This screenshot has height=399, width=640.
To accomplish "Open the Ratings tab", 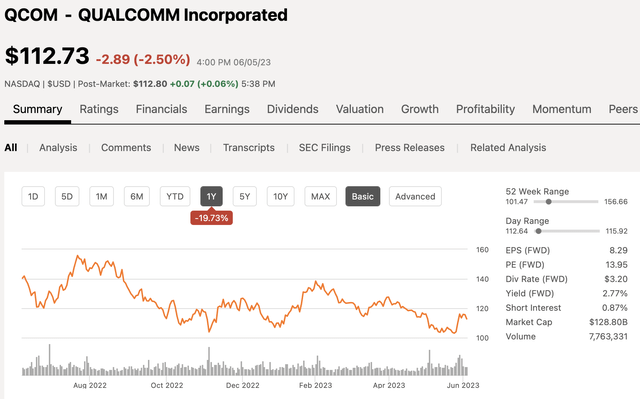I will tap(99, 109).
